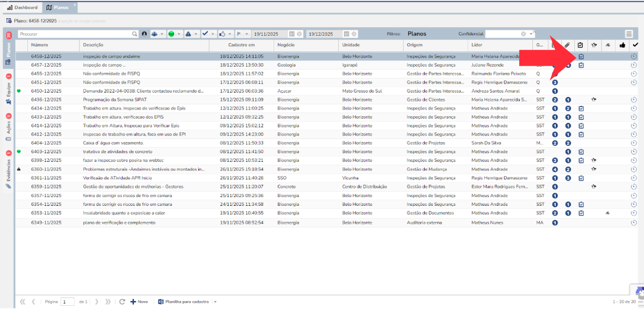The image size is (644, 309).
Task: Expand the Planilha para cadastro arrow
Action: pos(215,302)
